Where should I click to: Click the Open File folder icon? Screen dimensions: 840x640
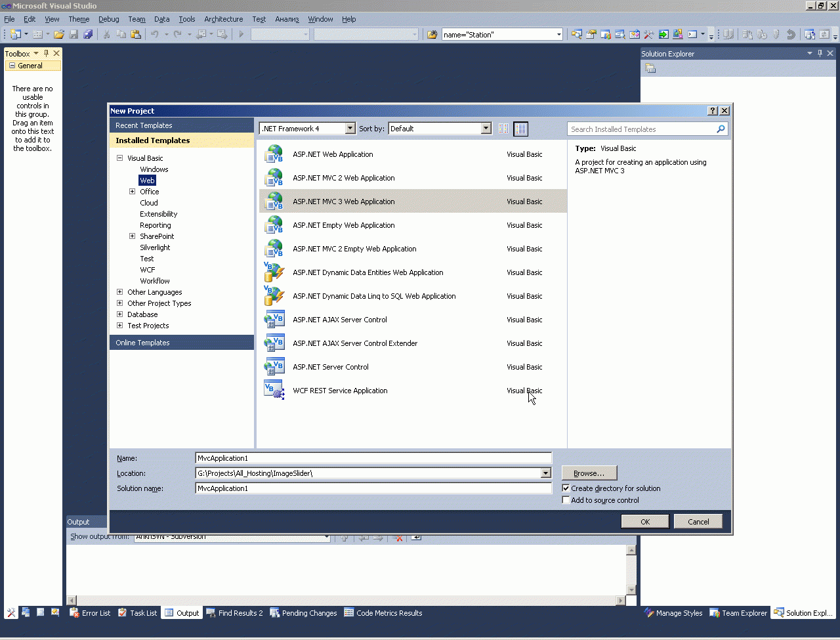(x=59, y=34)
